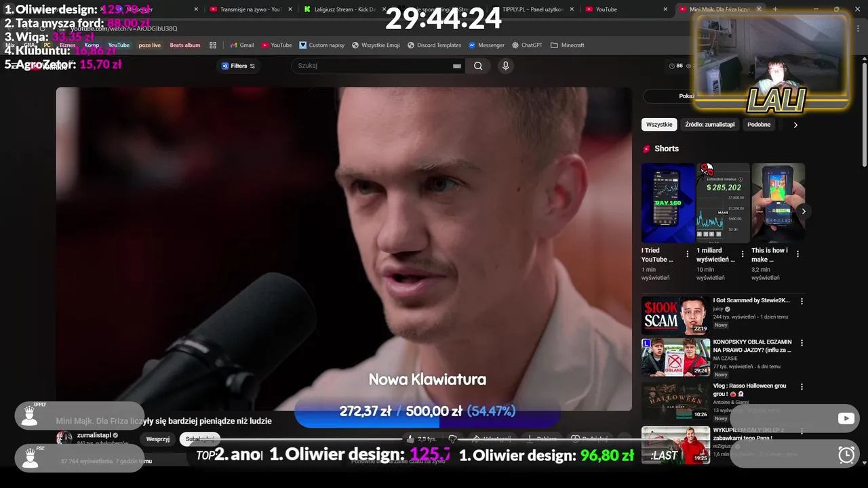Click the zurnalistapl channel avatar
The height and width of the screenshot is (488, 868).
[64, 438]
